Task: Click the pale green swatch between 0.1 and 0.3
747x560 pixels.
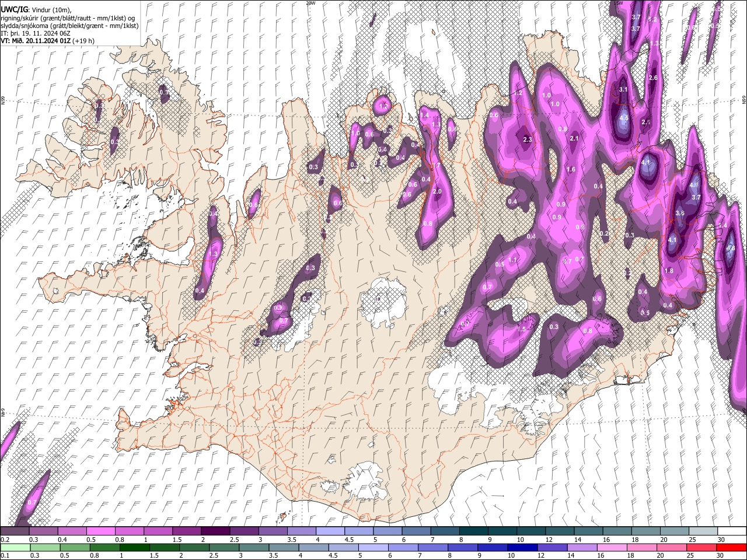Action: click(x=15, y=547)
